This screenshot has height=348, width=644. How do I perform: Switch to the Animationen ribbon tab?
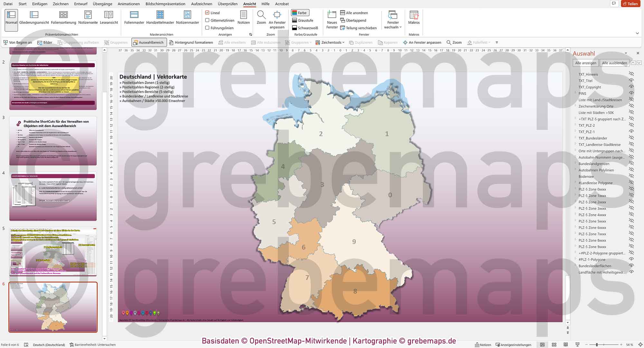(x=128, y=4)
